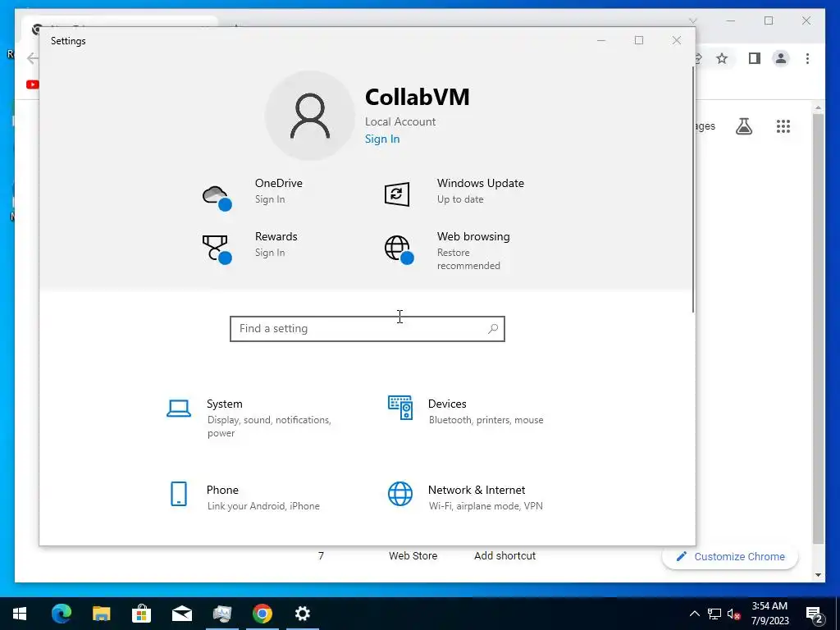The width and height of the screenshot is (840, 630).
Task: Click the YouTube bookmark icon in Chrome
Action: click(32, 84)
